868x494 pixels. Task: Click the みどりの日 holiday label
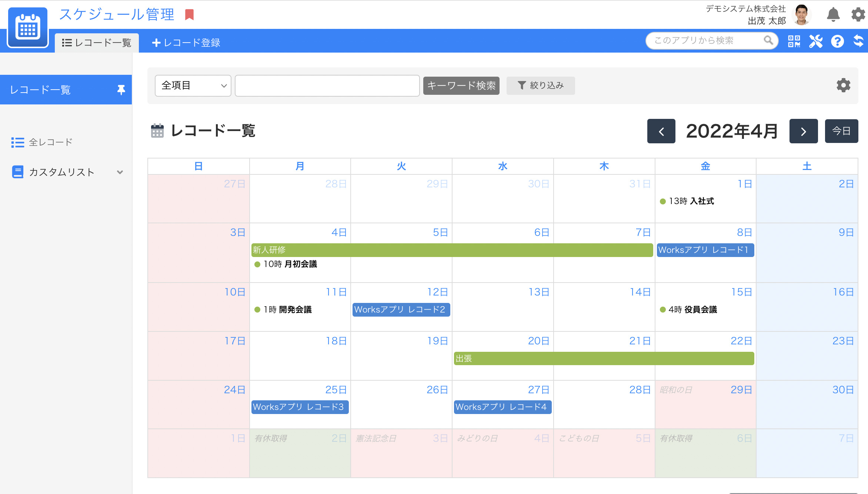point(477,438)
